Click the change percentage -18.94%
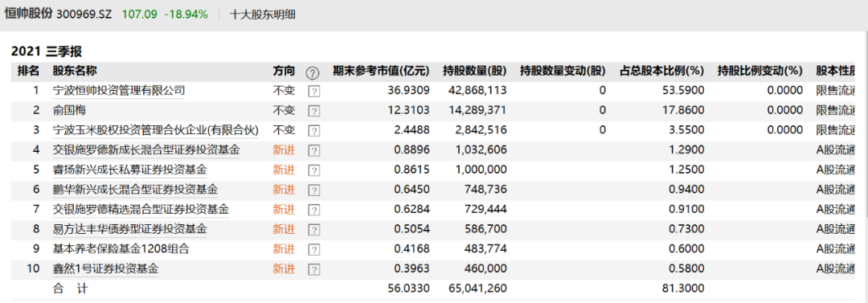This screenshot has width=868, height=303. (x=186, y=15)
